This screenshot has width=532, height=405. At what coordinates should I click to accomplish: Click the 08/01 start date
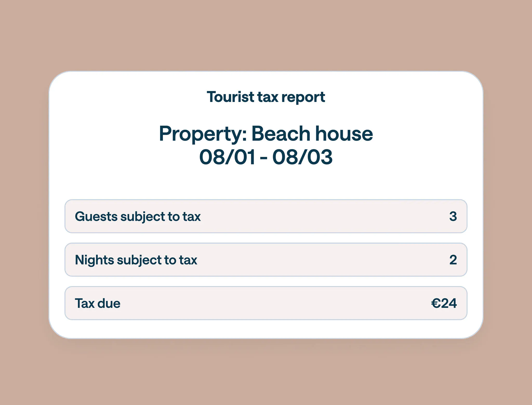[227, 157]
